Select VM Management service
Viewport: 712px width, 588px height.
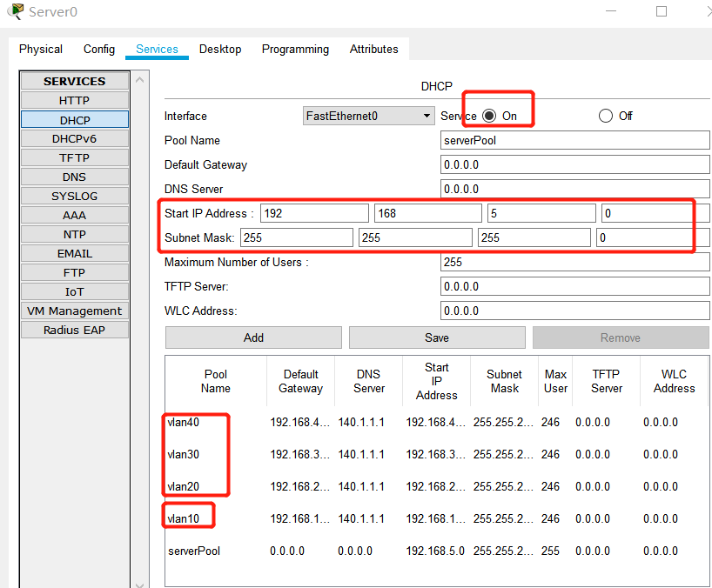(75, 311)
